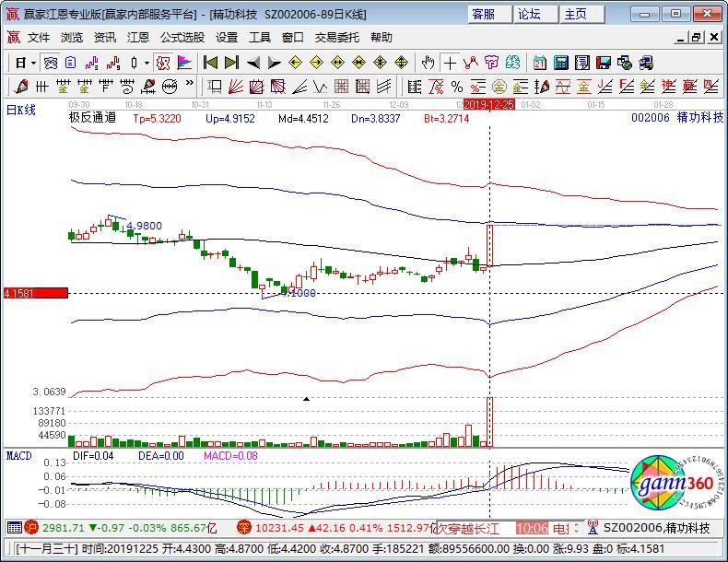Click the colored flag volume distribution icon
Viewport: 728px width, 562px height.
[184, 63]
